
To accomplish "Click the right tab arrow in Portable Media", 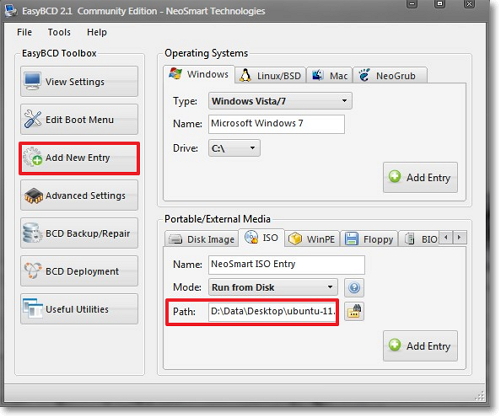I will (459, 237).
